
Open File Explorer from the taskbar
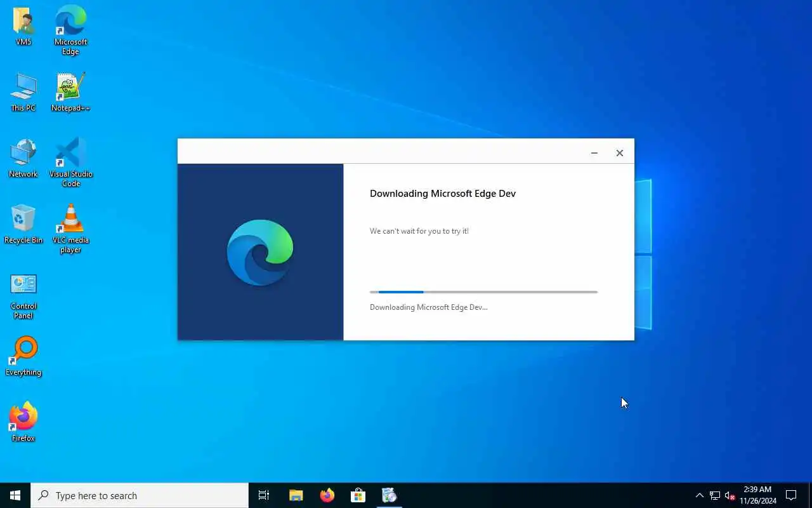pos(296,495)
